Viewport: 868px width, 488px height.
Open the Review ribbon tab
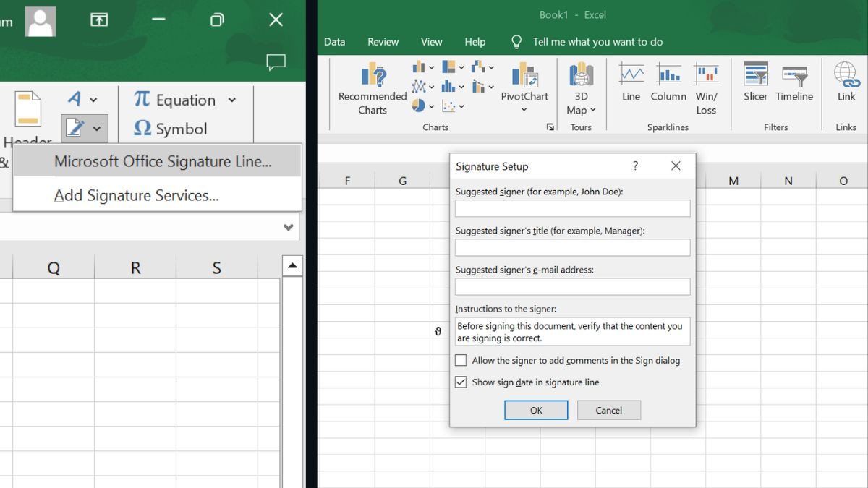point(383,42)
